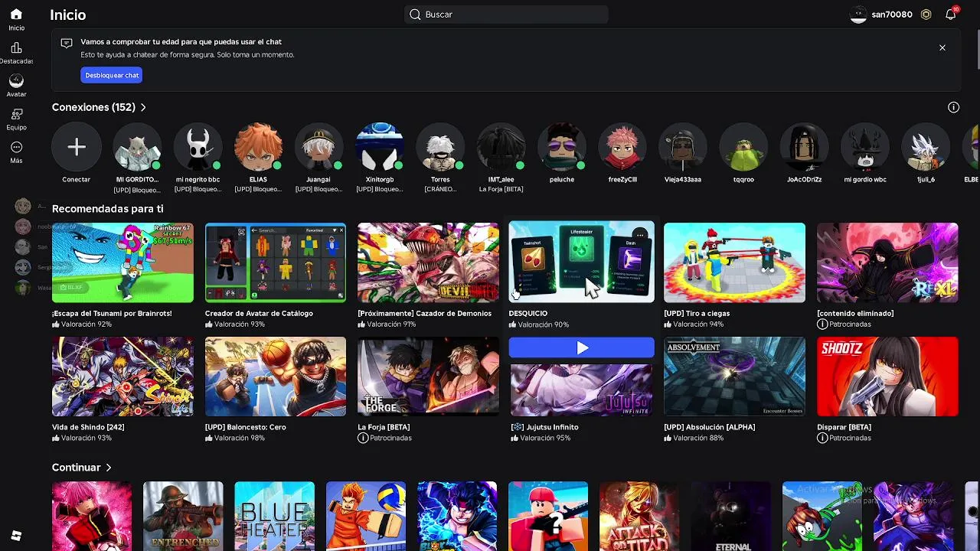Open Vieja433aaa friend avatar
The height and width of the screenshot is (551, 980).
click(683, 147)
